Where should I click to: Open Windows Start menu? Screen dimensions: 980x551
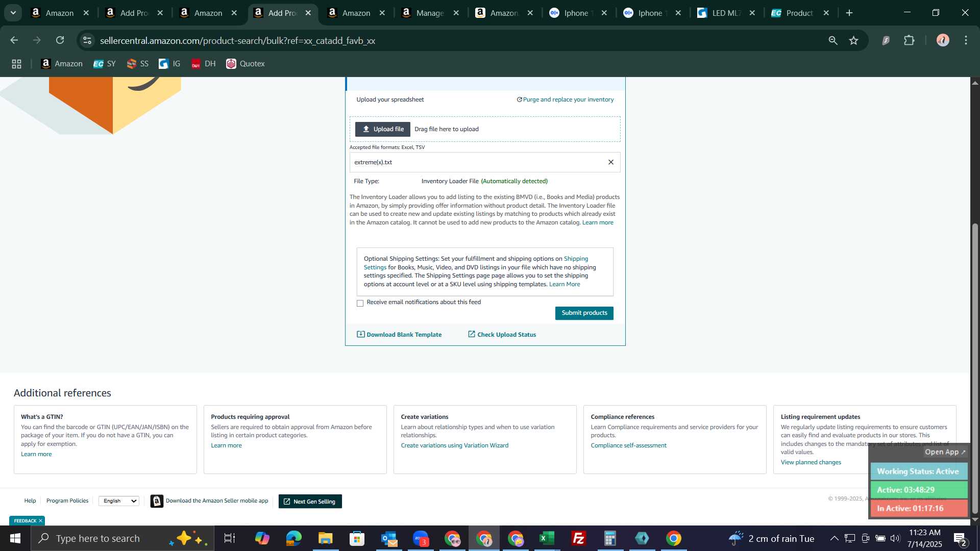pyautogui.click(x=15, y=538)
